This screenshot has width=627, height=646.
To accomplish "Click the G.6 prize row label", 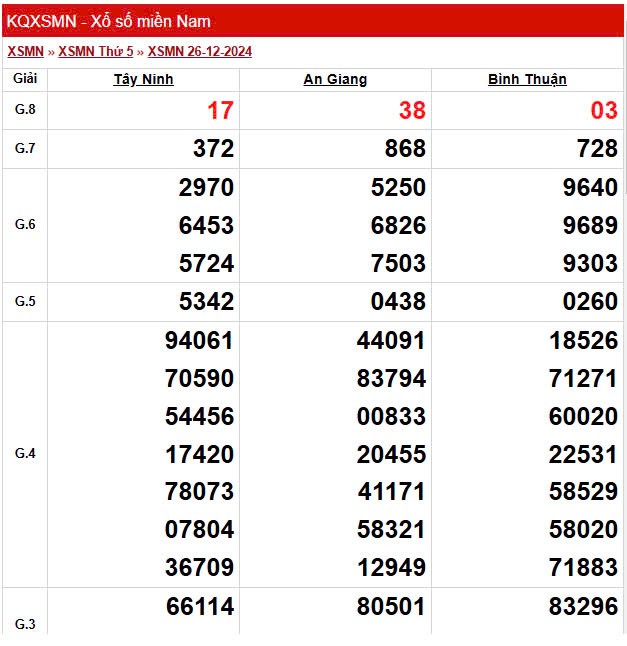I will click(x=25, y=225).
